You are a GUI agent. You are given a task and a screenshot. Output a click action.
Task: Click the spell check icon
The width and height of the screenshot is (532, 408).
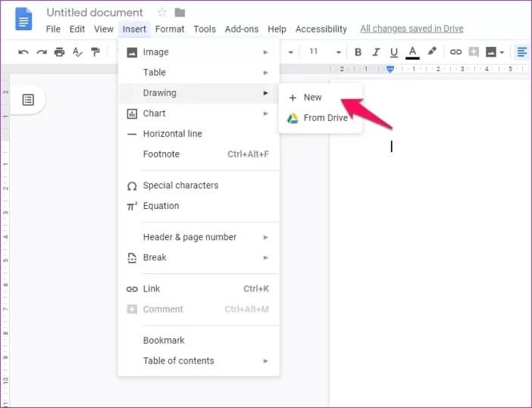coord(77,52)
